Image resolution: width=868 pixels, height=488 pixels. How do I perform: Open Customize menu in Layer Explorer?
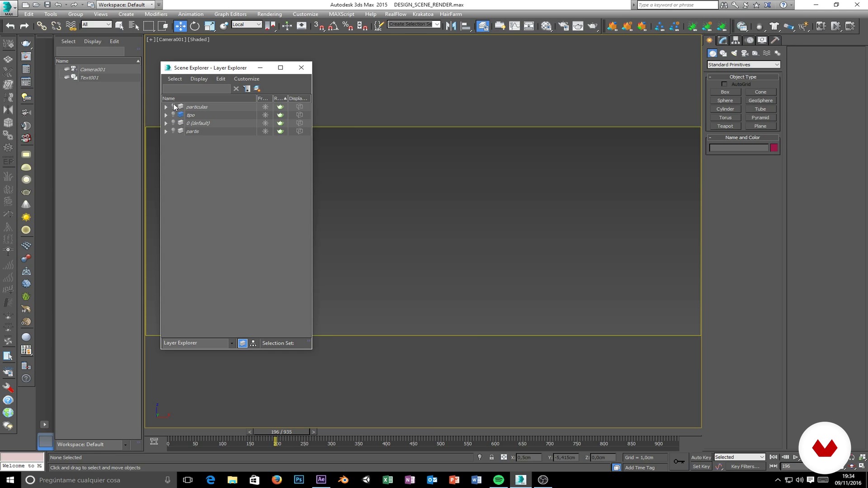246,79
